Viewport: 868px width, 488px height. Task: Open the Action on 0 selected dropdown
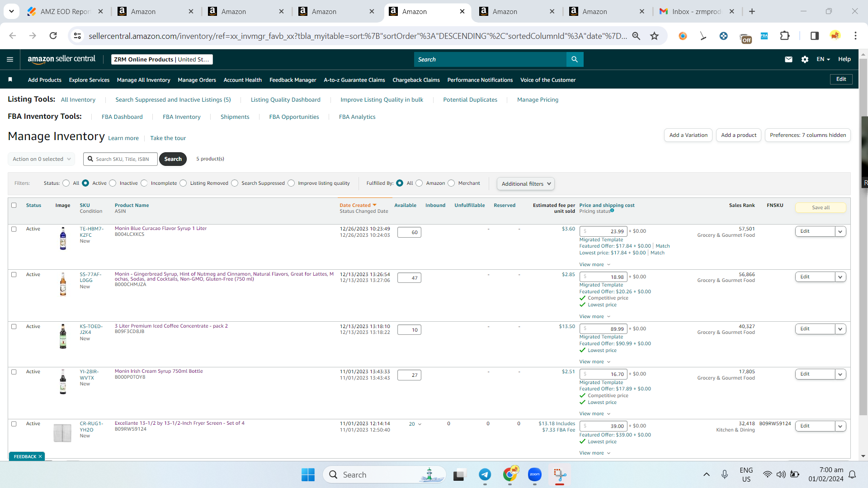[41, 159]
